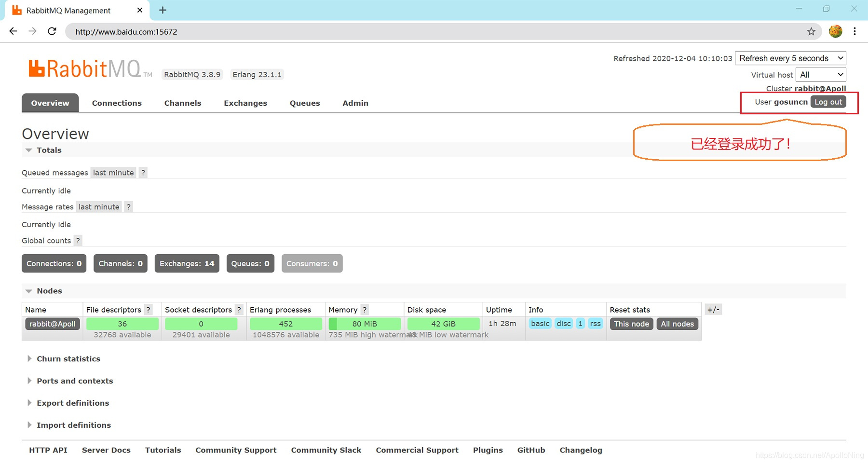Click the disc info tag
Image resolution: width=868 pixels, height=464 pixels.
(x=564, y=324)
